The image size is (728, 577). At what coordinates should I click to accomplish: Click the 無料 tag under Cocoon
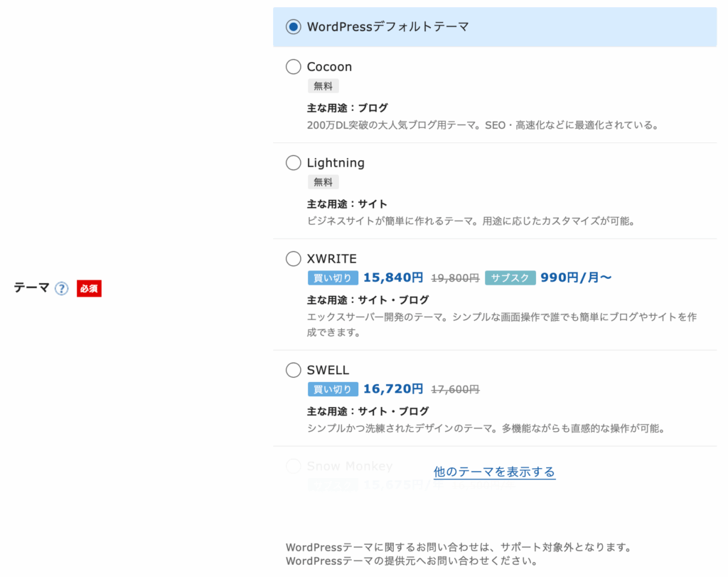pyautogui.click(x=323, y=86)
